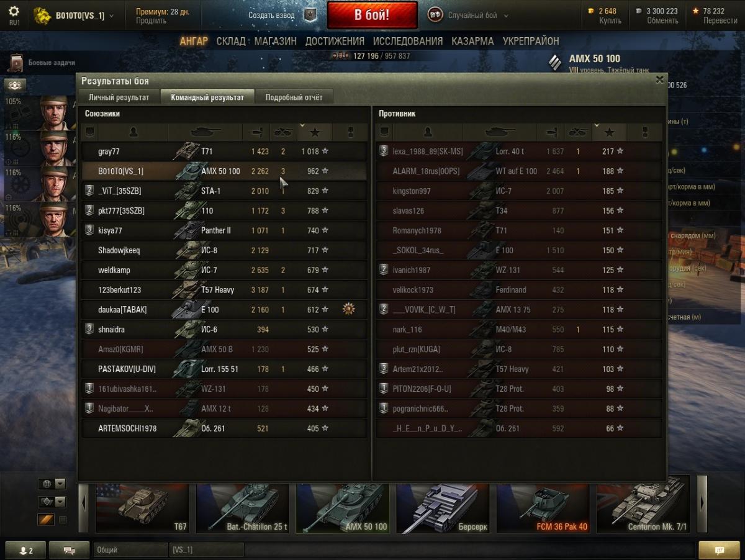Select ally row 123berkut123

224,290
